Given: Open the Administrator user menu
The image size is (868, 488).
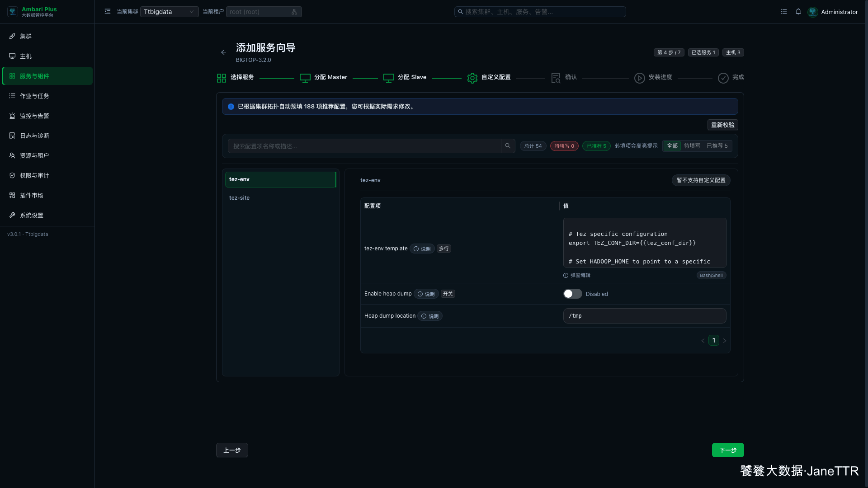Looking at the screenshot, I should click(x=833, y=12).
